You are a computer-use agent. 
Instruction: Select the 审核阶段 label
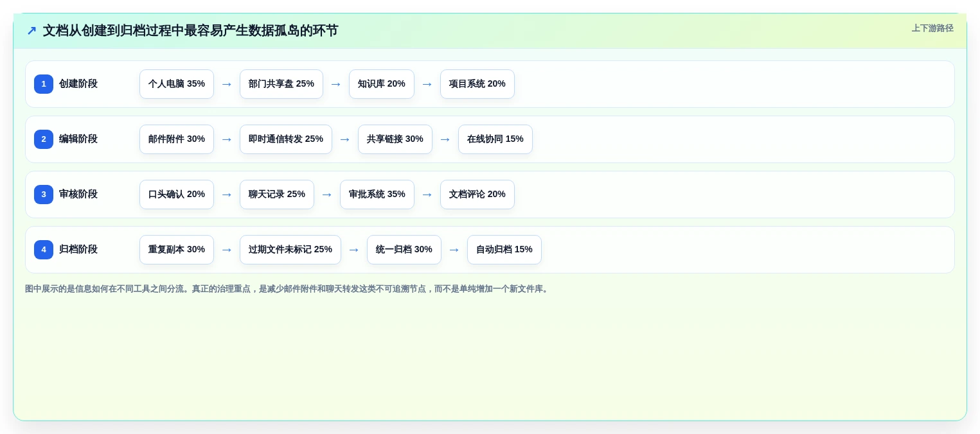coord(78,195)
